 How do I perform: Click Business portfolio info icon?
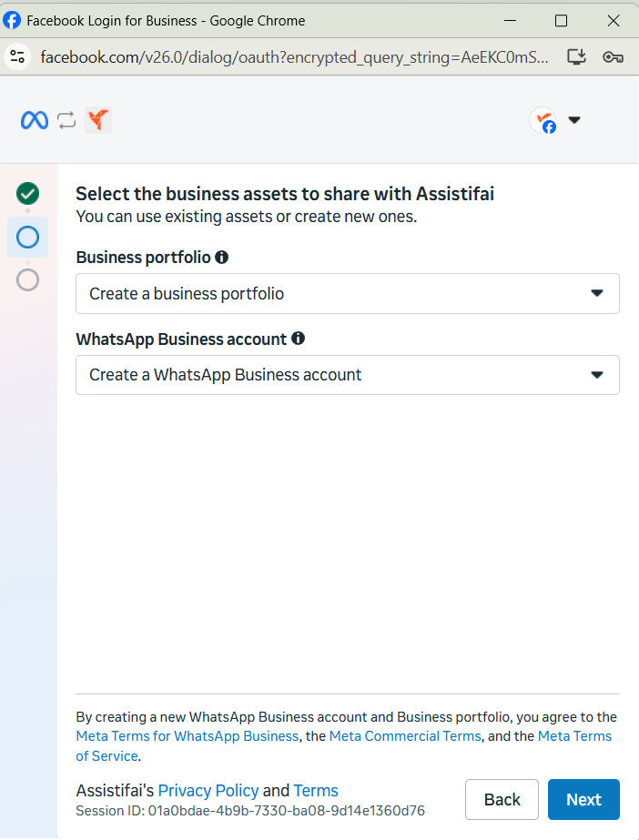[x=222, y=258]
